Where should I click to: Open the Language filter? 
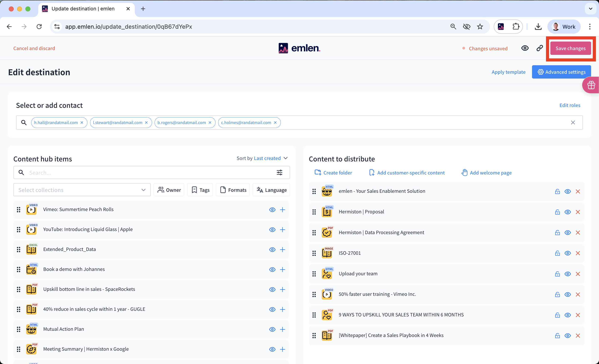point(271,190)
